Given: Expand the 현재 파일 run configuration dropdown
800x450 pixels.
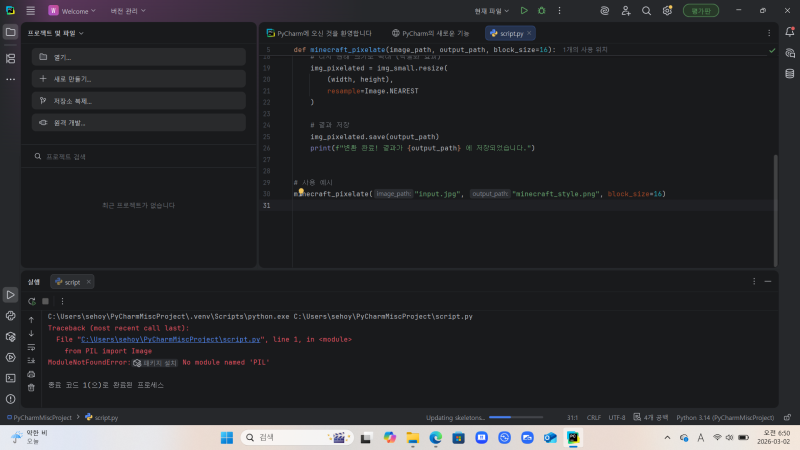Looking at the screenshot, I should pyautogui.click(x=492, y=11).
